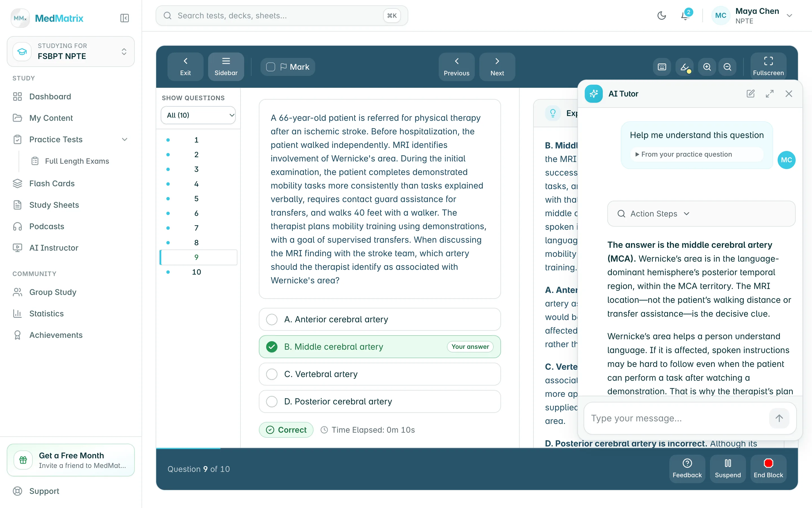
Task: Toggle dark mode moon icon
Action: tap(661, 16)
